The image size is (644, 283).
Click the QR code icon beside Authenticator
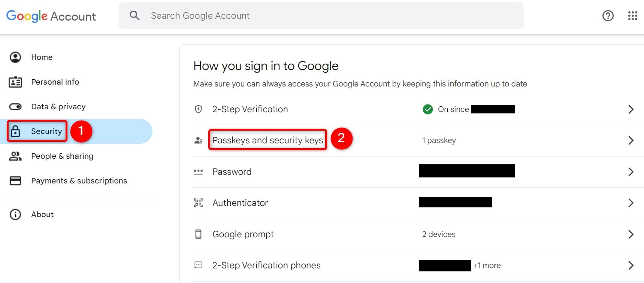tap(199, 203)
